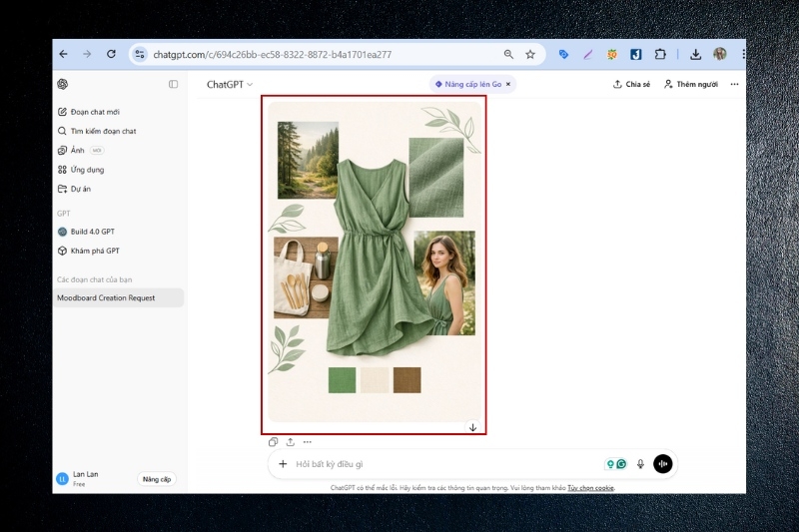Collapse the sidebar with the panel toggle
Viewport: 799px width, 532px height.
[x=173, y=85]
